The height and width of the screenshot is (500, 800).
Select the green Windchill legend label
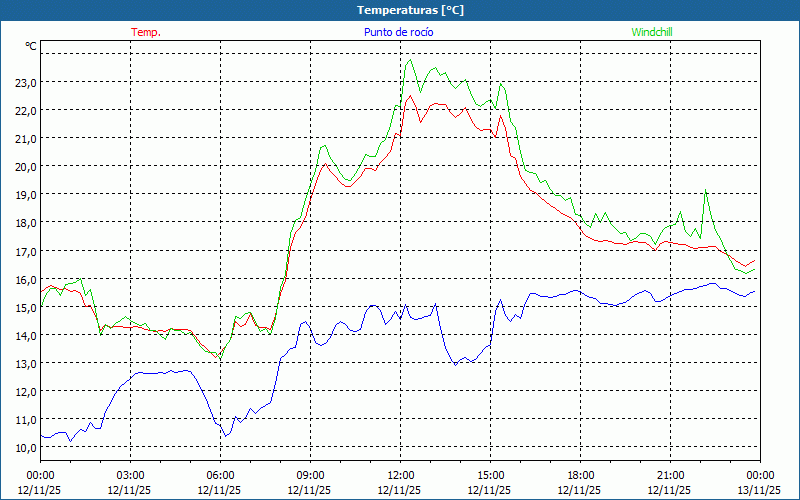pyautogui.click(x=652, y=32)
